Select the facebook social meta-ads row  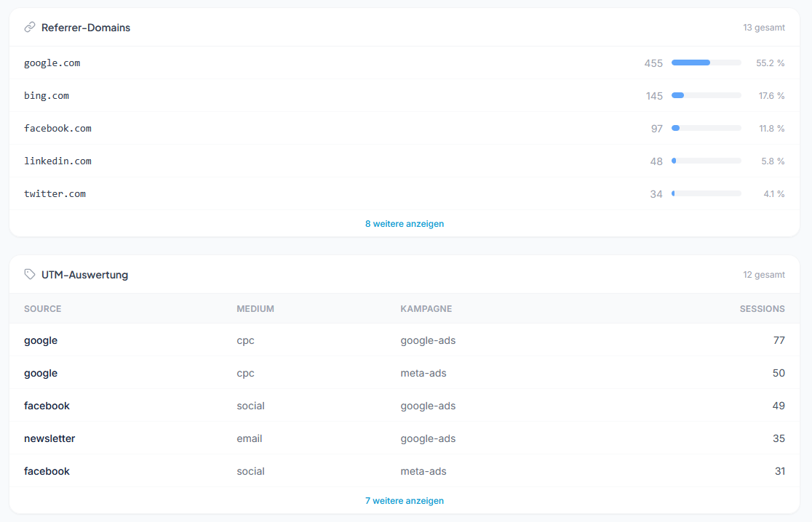(x=405, y=471)
